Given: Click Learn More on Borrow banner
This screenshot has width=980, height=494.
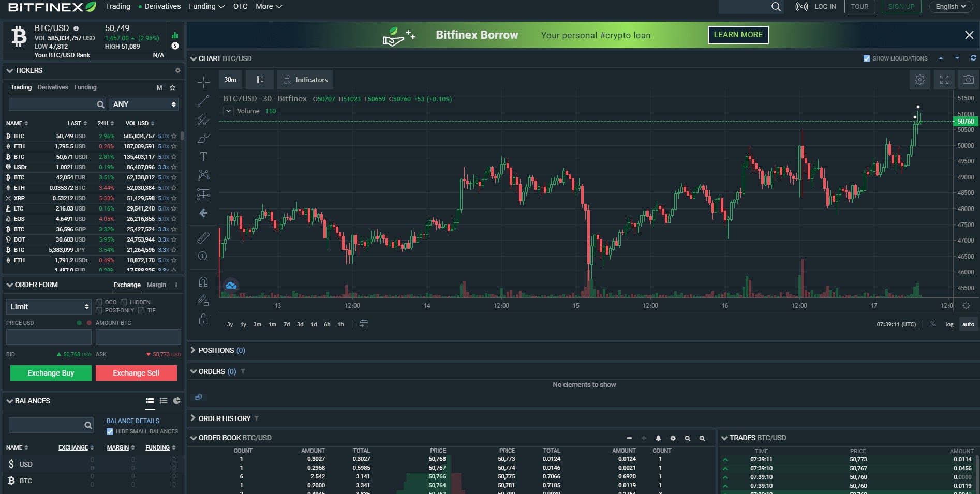Looking at the screenshot, I should [x=738, y=35].
